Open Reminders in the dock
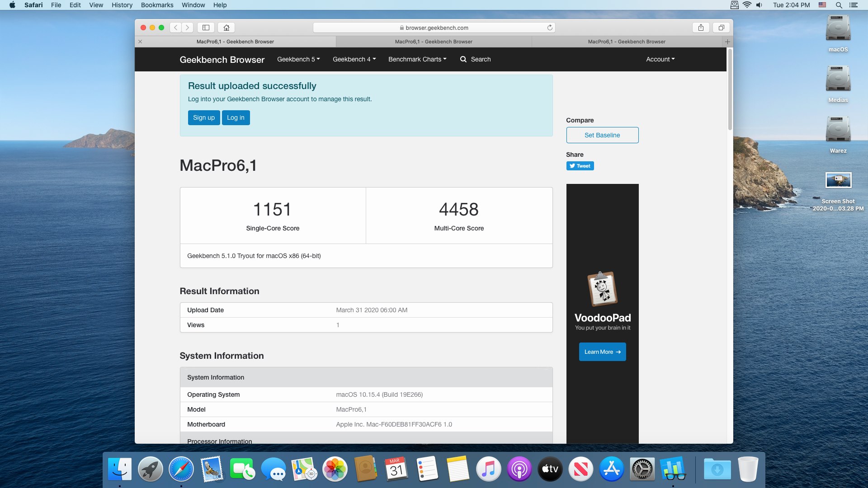This screenshot has height=488, width=868. [427, 469]
